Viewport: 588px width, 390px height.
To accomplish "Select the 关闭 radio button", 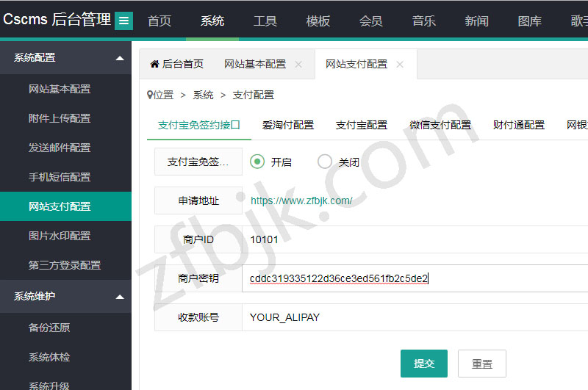I will (325, 162).
